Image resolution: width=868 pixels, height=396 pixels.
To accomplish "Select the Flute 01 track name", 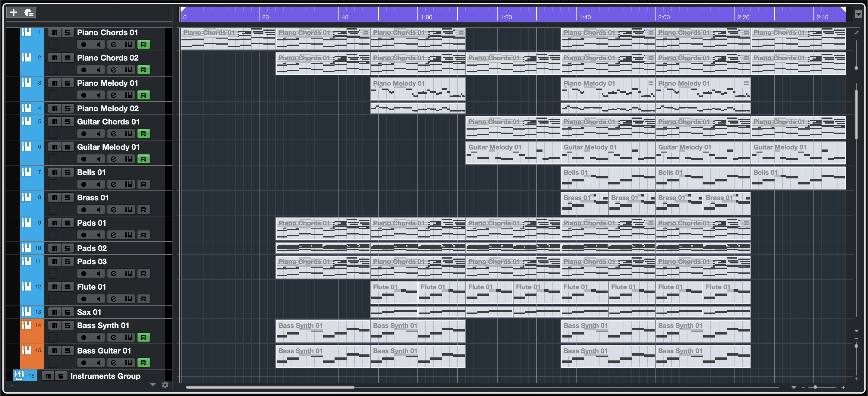I will 91,287.
